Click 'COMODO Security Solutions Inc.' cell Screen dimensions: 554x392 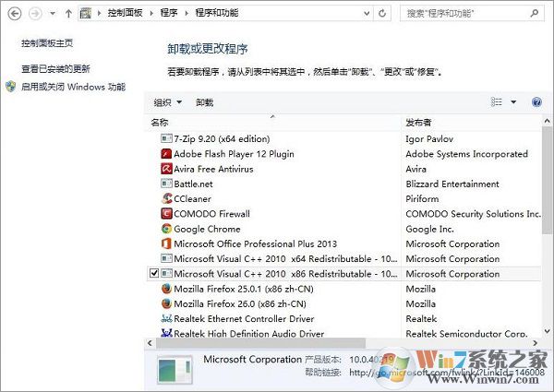pos(473,214)
